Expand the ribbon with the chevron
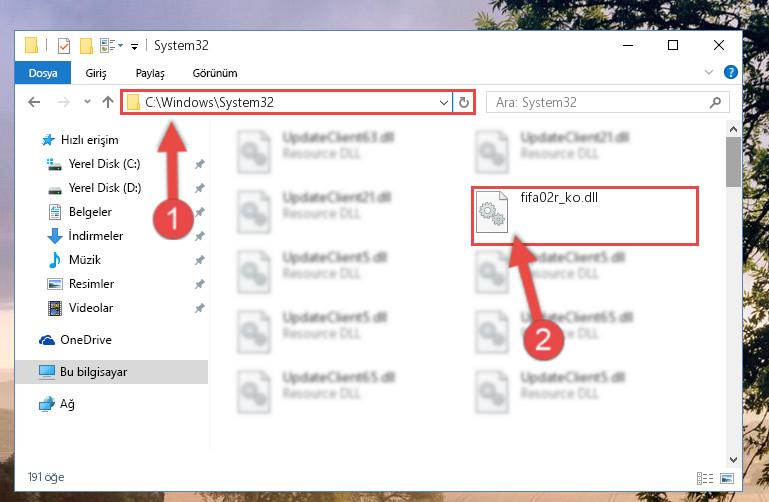Screen dimensions: 769x502 pos(709,73)
